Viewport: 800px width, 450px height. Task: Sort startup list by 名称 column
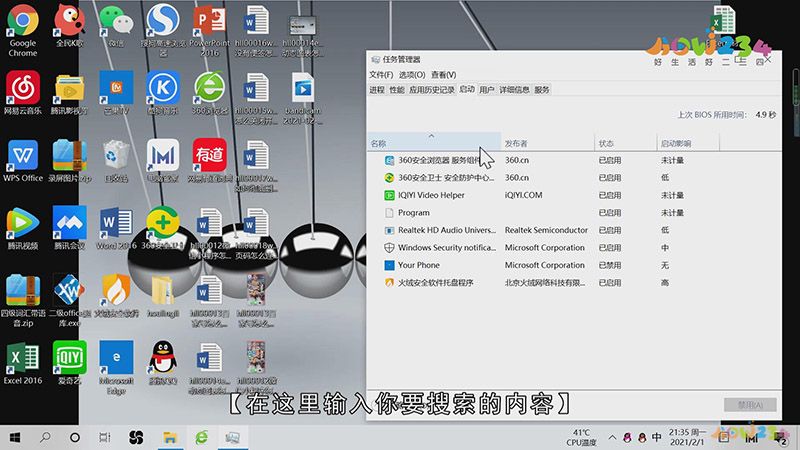tap(434, 143)
